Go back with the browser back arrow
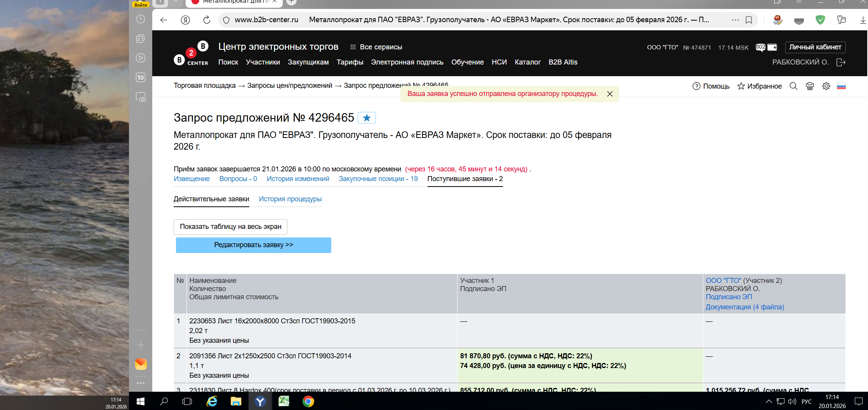868x410 pixels. pos(164,20)
